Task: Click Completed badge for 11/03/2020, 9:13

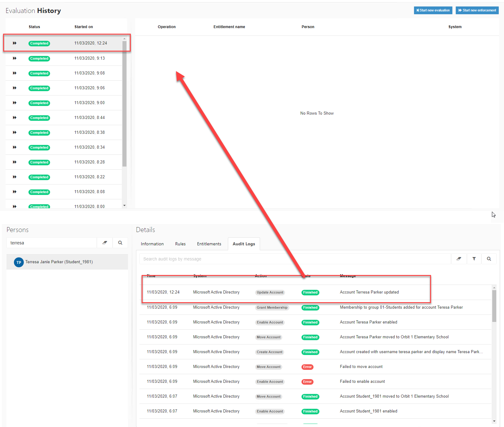Action: [x=39, y=59]
